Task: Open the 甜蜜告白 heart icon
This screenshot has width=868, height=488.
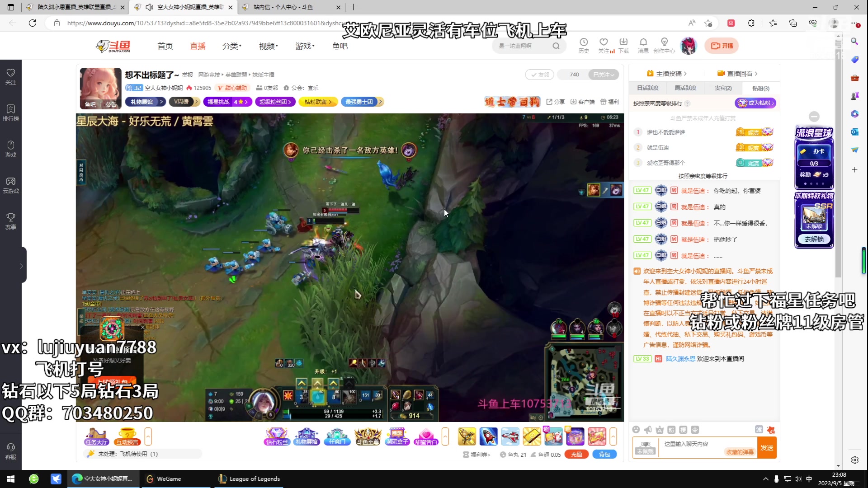Action: click(x=426, y=436)
